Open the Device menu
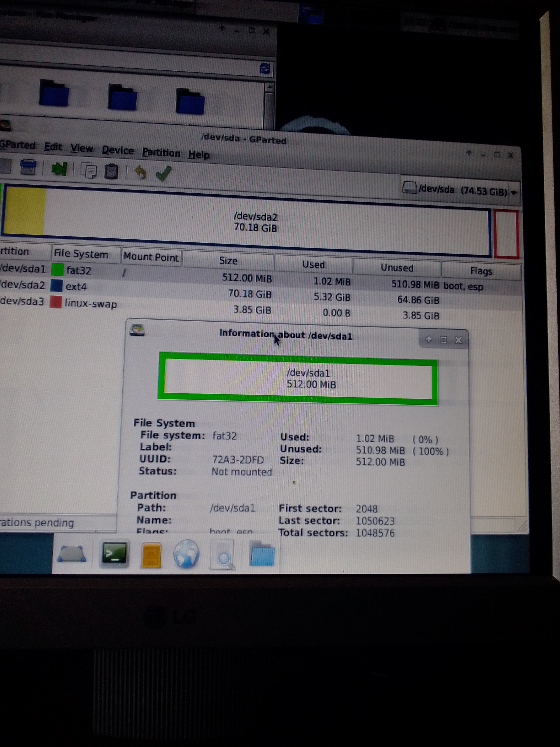The width and height of the screenshot is (560, 747). (x=118, y=150)
